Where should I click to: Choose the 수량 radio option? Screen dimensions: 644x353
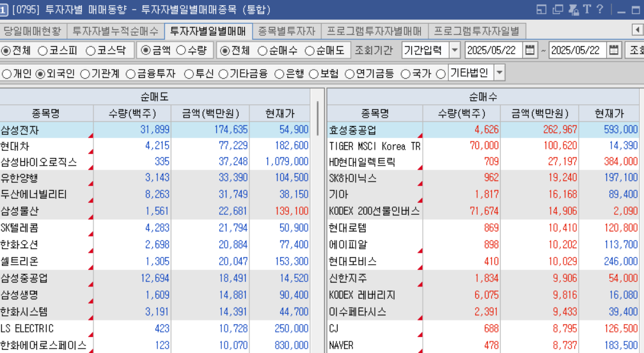click(x=181, y=50)
